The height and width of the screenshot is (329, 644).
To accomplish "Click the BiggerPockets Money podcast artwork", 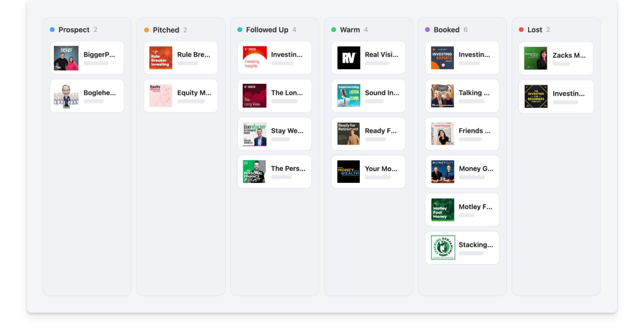I will point(66,58).
